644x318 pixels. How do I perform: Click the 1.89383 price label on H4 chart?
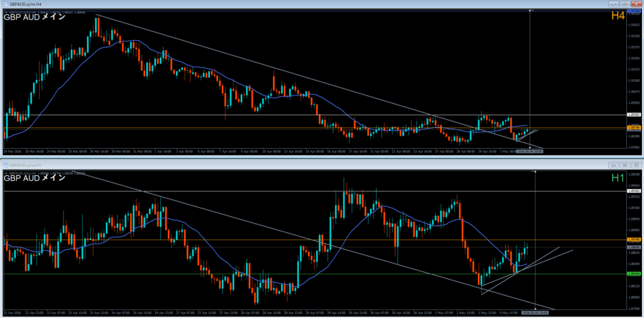pos(634,115)
